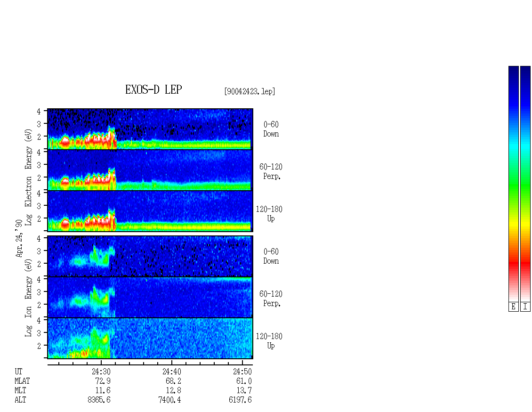Click the I label under the color bar
This screenshot has height=412, width=532.
coord(525,307)
